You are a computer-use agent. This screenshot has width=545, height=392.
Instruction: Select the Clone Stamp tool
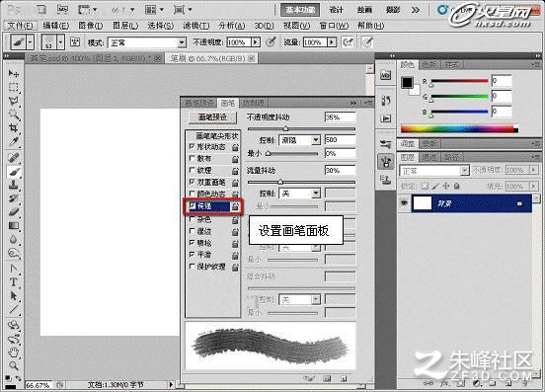pyautogui.click(x=13, y=185)
